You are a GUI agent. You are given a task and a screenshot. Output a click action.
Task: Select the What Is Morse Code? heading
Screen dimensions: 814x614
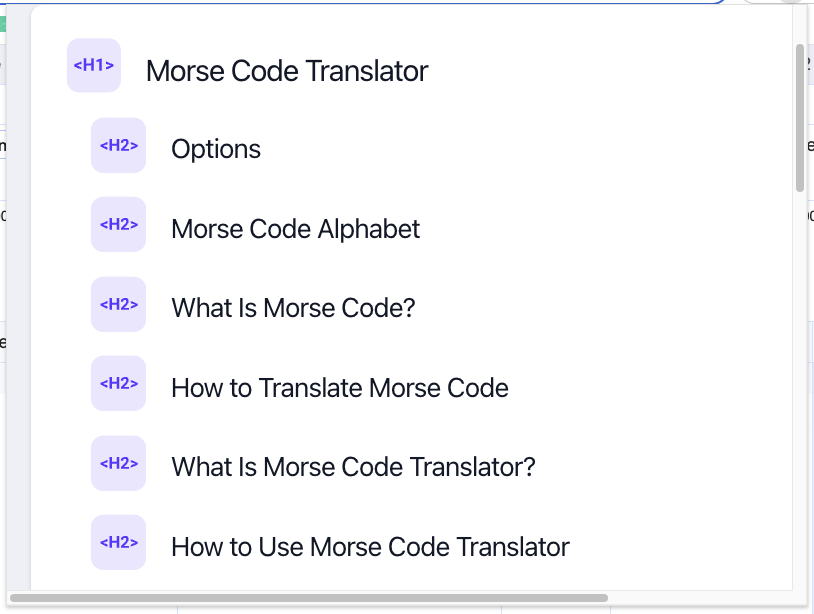[x=293, y=308]
